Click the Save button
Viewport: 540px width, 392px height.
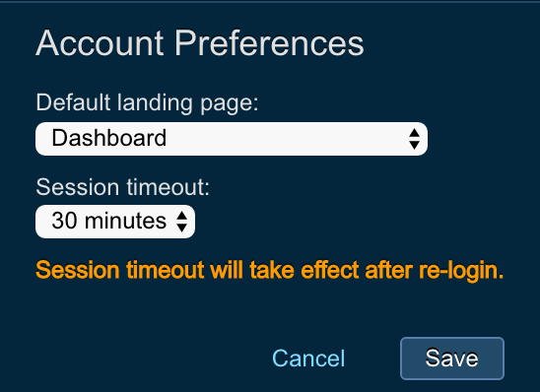(452, 359)
